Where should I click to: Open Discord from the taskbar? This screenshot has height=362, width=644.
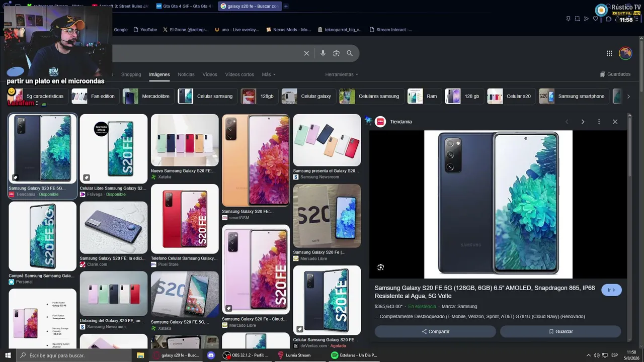coord(211,355)
